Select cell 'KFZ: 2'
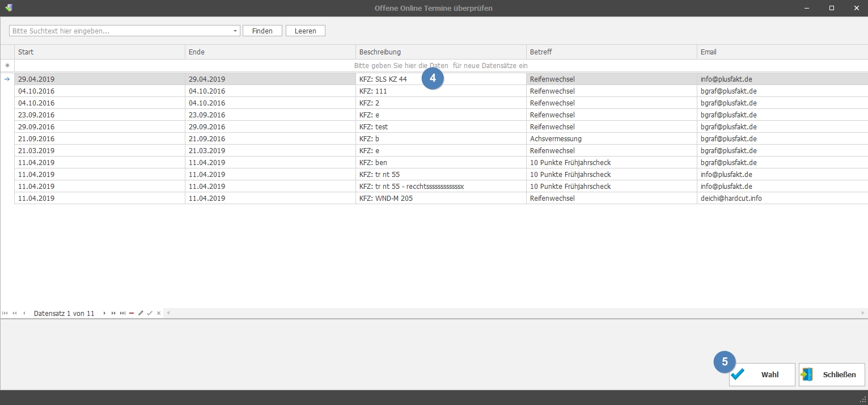This screenshot has width=868, height=405. click(441, 103)
